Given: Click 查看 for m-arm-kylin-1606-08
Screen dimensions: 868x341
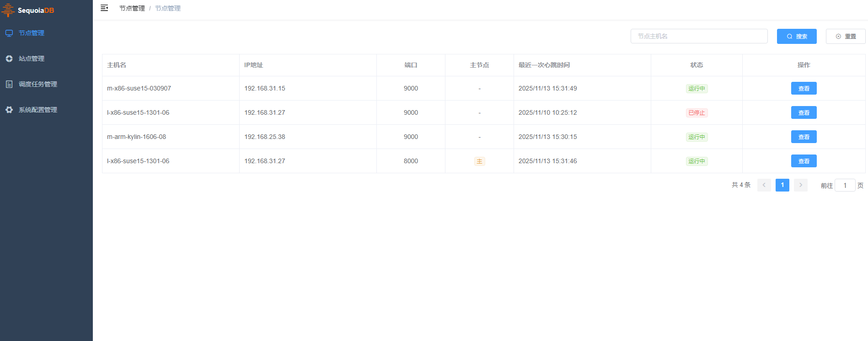Looking at the screenshot, I should pos(804,137).
